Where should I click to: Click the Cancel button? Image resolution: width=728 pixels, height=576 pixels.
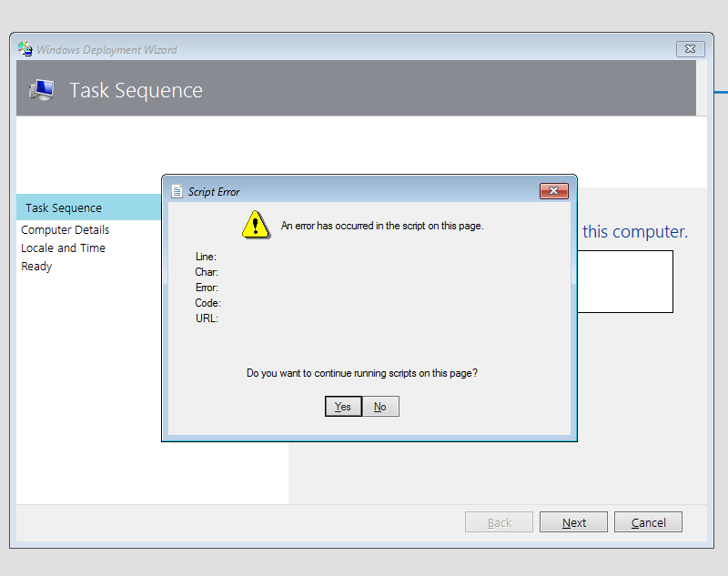point(648,521)
